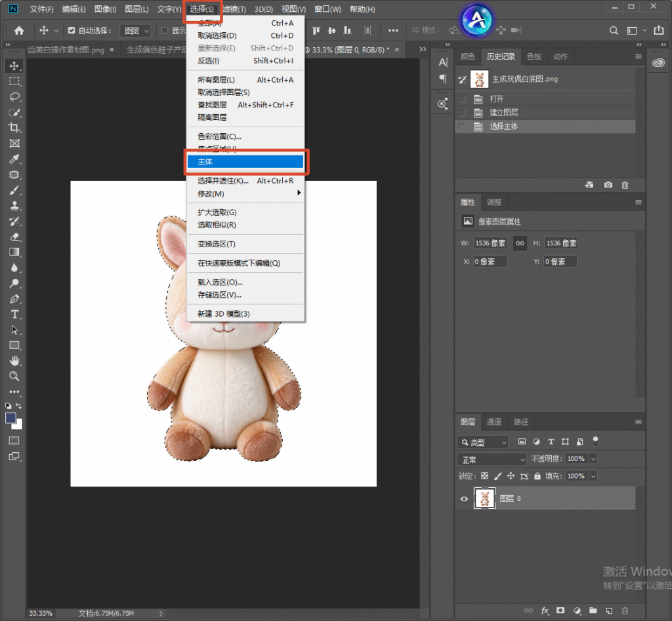672x621 pixels.
Task: Toggle the 自动选择 checkbox
Action: [72, 30]
